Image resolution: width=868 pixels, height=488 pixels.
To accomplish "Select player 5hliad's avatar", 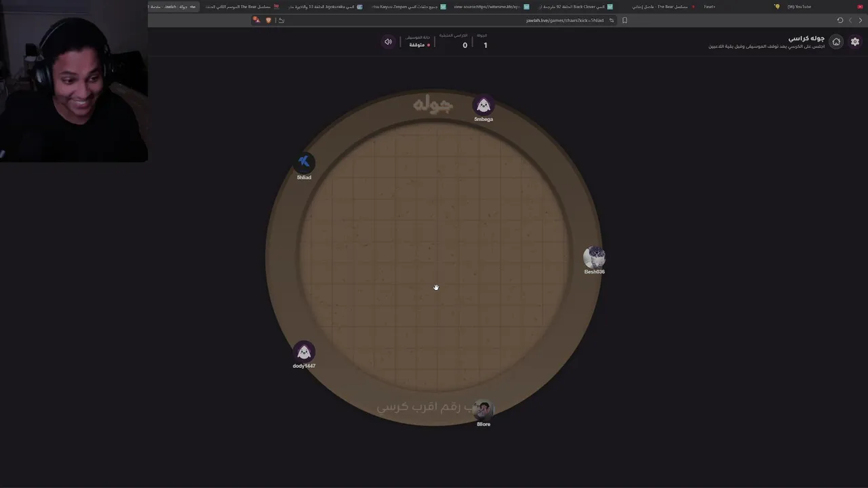I will 304,162.
